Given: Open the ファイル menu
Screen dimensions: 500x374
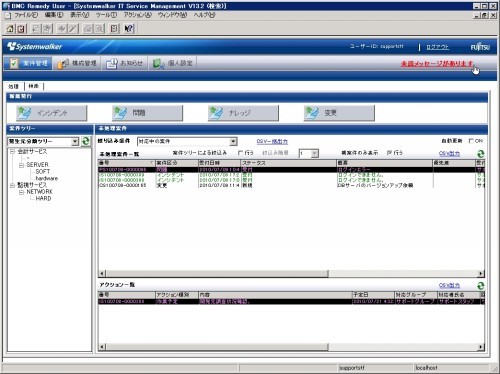Looking at the screenshot, I should pyautogui.click(x=26, y=15).
